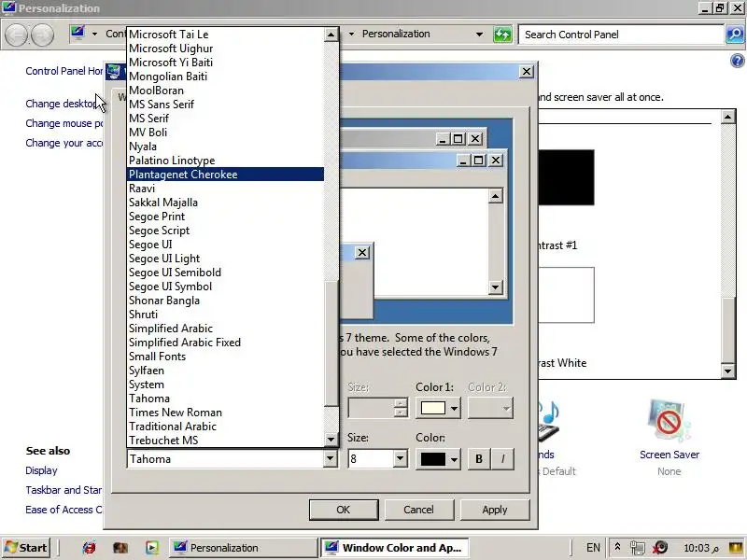Select highlighted Plantagenet Cherokee font
The height and width of the screenshot is (560, 747).
click(226, 175)
